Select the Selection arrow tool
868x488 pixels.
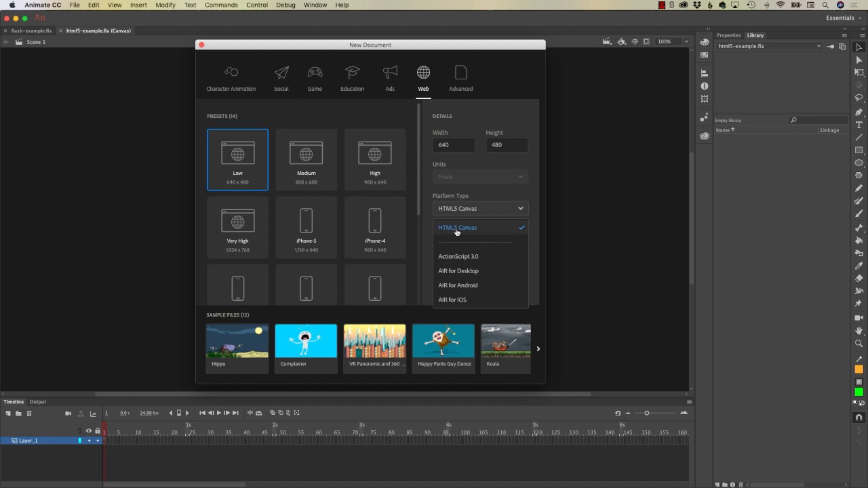[x=859, y=47]
